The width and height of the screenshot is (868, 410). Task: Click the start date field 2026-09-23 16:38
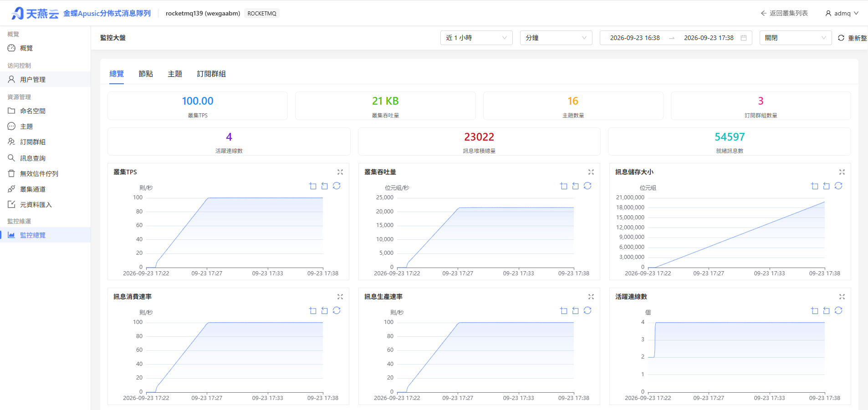coord(635,38)
